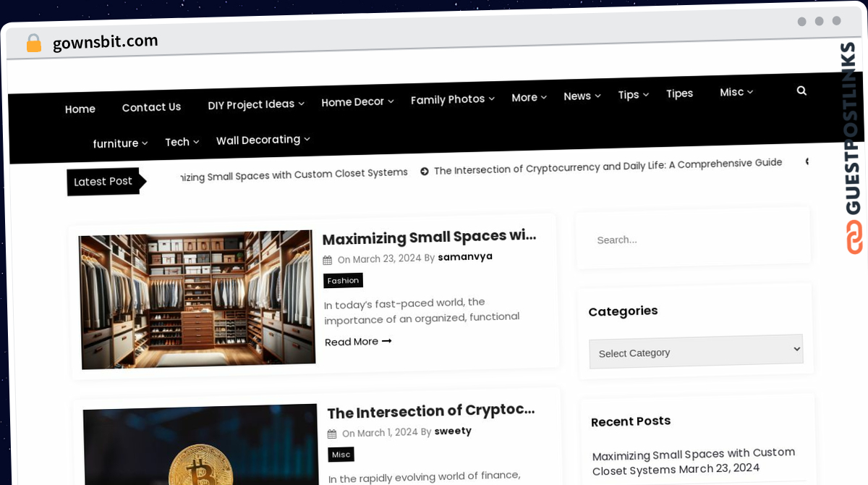The image size is (868, 485).
Task: Open the Family Photos menu
Action: [x=448, y=99]
